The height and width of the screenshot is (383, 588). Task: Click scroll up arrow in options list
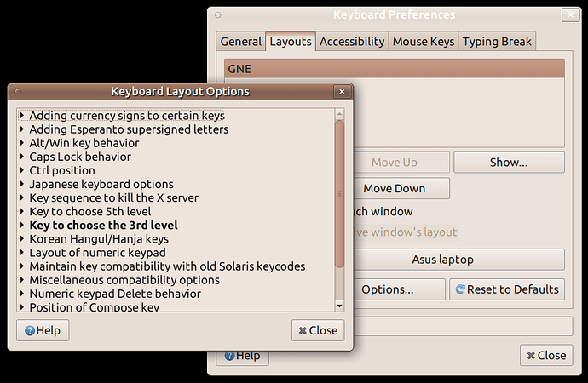click(x=339, y=114)
